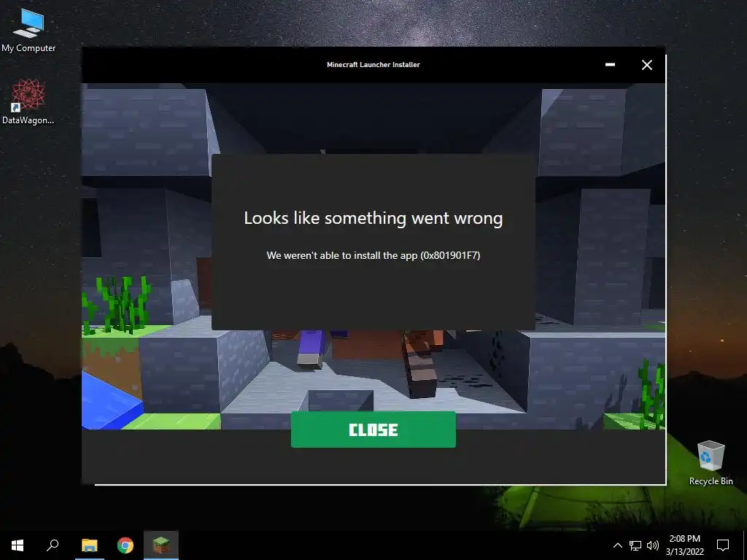Open File Explorer from the taskbar
Image resolution: width=747 pixels, height=560 pixels.
click(x=89, y=545)
